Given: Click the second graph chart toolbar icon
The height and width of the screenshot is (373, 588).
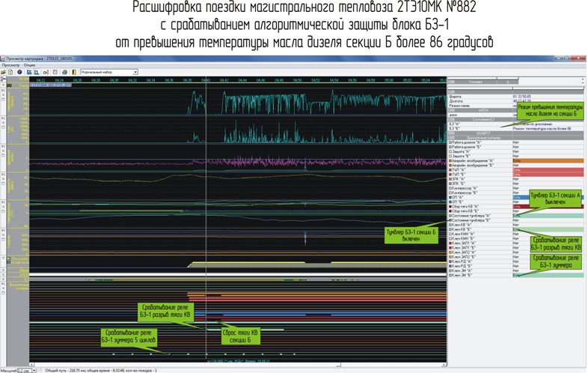Looking at the screenshot, I should (x=36, y=72).
